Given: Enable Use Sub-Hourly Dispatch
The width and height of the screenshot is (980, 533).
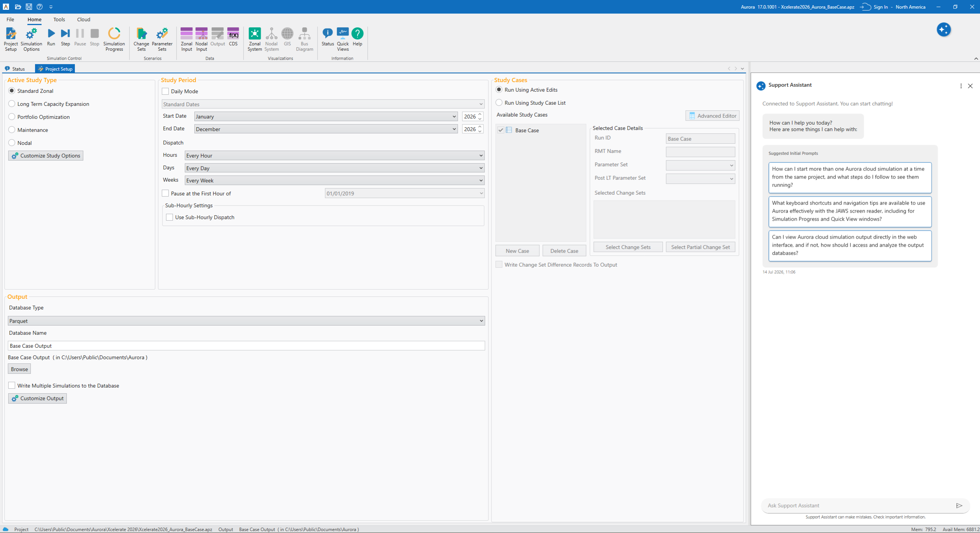Looking at the screenshot, I should click(170, 217).
